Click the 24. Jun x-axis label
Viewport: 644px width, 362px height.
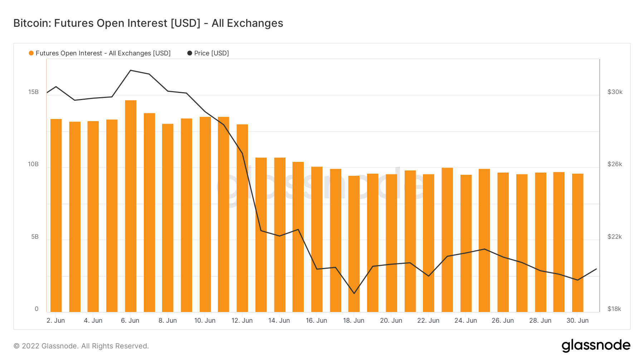[465, 321]
